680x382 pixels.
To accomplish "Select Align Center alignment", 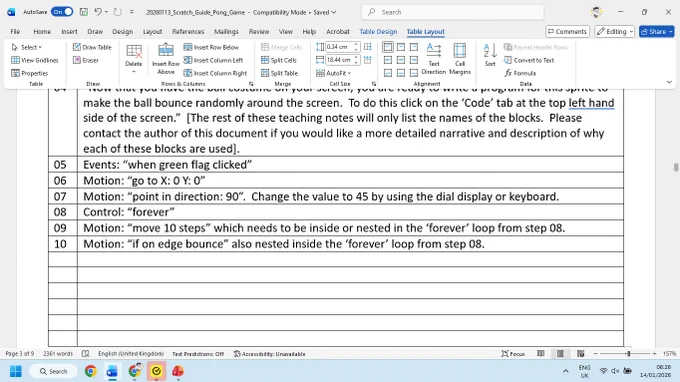I will coord(401,60).
